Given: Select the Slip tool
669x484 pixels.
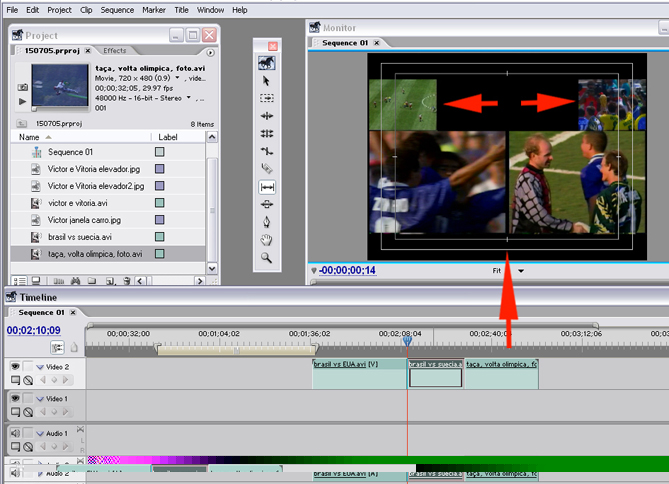Looking at the screenshot, I should (267, 186).
